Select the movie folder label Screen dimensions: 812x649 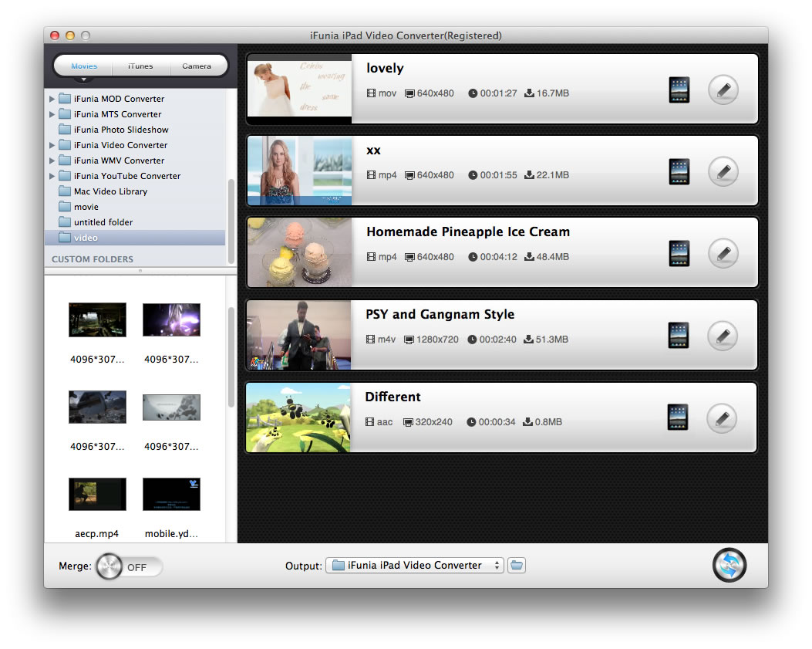click(86, 207)
